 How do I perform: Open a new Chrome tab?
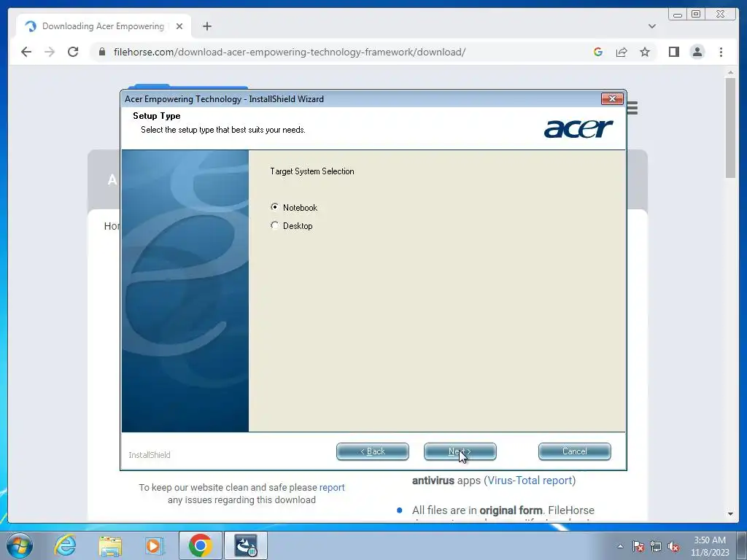pos(206,26)
